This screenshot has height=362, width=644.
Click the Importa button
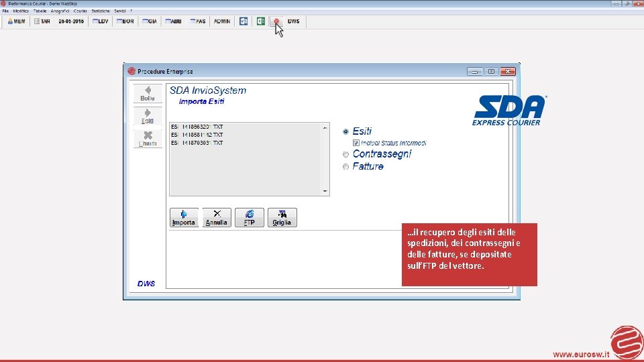tap(184, 217)
